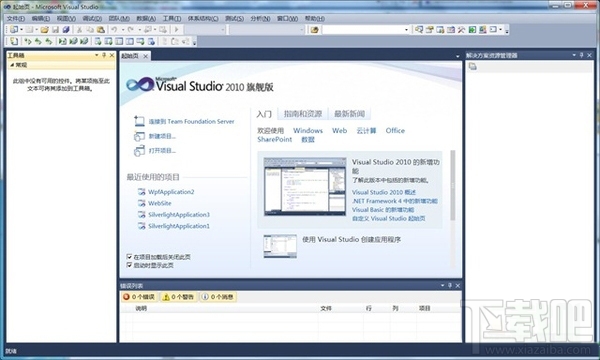Click the Save All toolbar icon
The image size is (600, 360).
[66, 29]
